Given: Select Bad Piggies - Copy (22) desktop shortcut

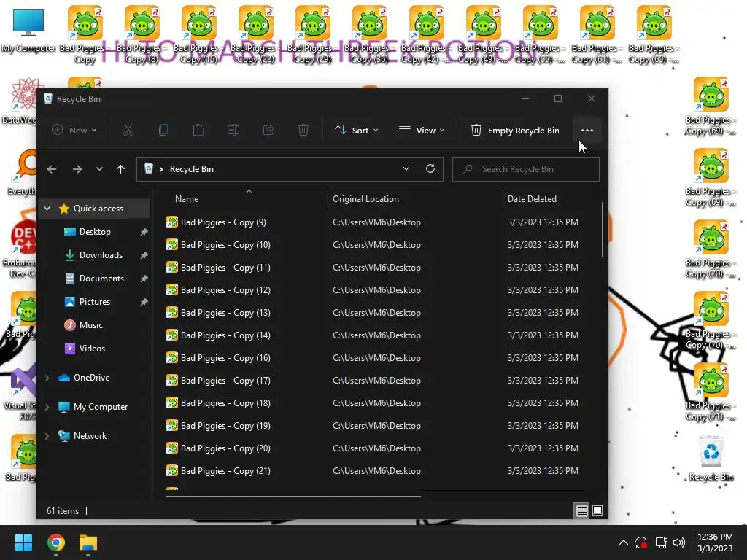Looking at the screenshot, I should pyautogui.click(x=256, y=35).
